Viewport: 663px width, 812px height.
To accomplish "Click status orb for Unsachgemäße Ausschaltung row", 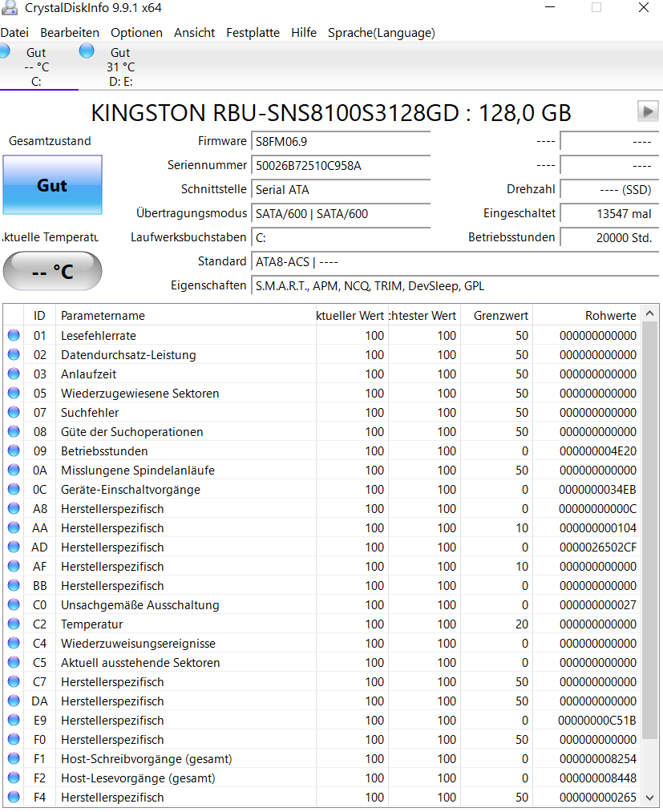I will [x=14, y=605].
